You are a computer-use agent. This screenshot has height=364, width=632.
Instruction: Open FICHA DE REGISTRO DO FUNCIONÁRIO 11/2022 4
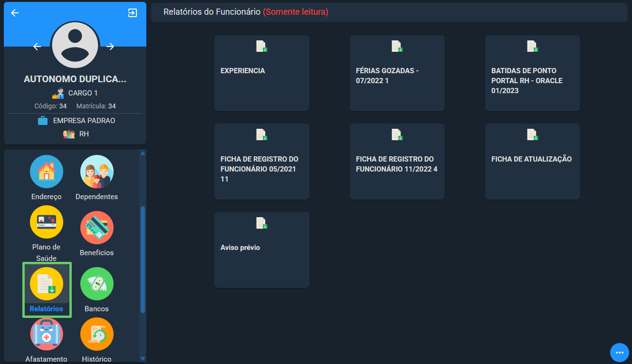point(397,164)
